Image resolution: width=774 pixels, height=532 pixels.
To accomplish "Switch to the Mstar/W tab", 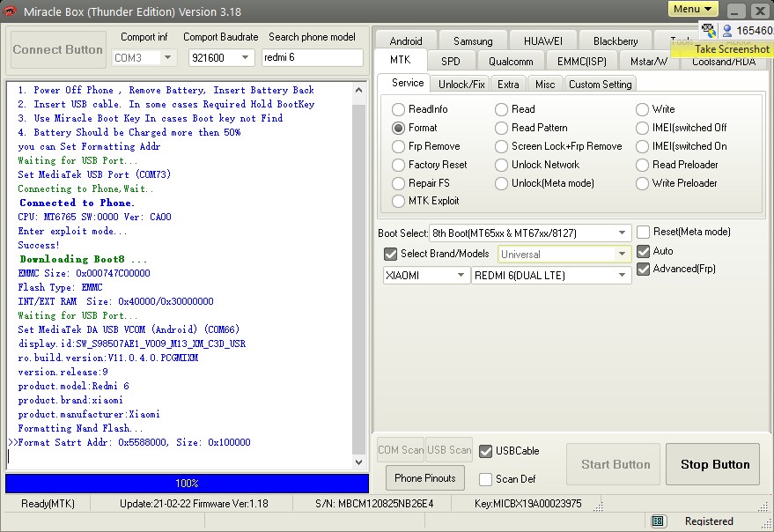I will 649,62.
